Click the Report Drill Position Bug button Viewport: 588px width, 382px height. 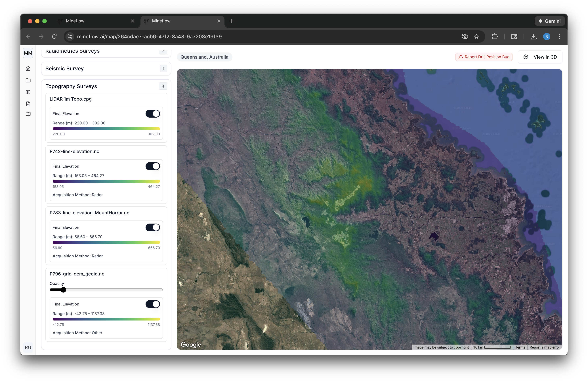click(484, 57)
